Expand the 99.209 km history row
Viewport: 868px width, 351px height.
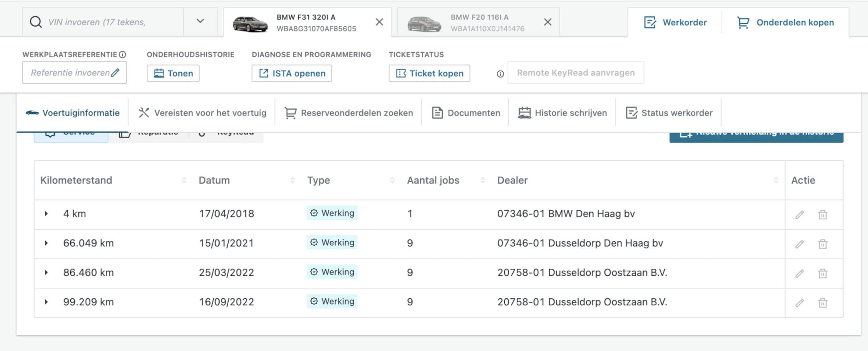[46, 302]
